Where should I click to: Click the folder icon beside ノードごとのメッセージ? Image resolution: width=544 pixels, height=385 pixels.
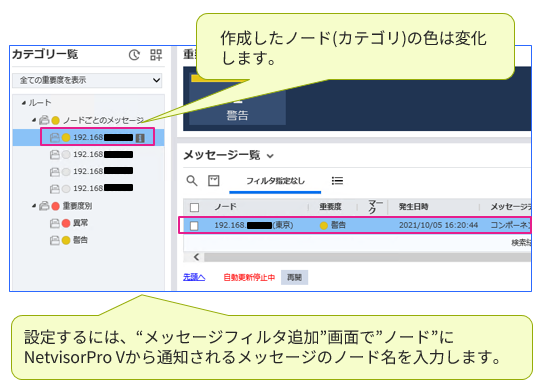44,120
